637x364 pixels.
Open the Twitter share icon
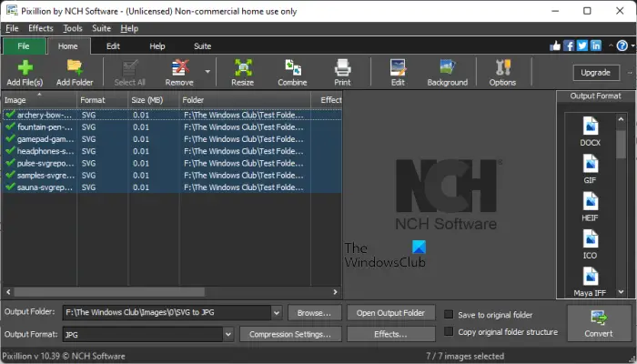pyautogui.click(x=582, y=45)
